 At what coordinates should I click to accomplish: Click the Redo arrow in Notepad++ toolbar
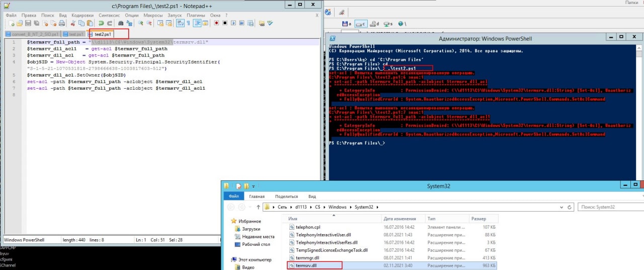(x=109, y=23)
